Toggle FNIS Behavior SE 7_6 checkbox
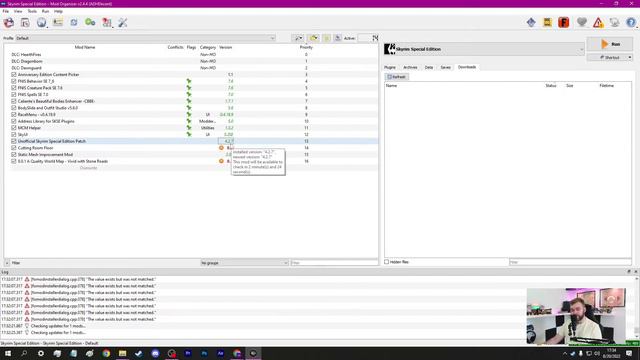The height and width of the screenshot is (360, 640). [x=14, y=81]
